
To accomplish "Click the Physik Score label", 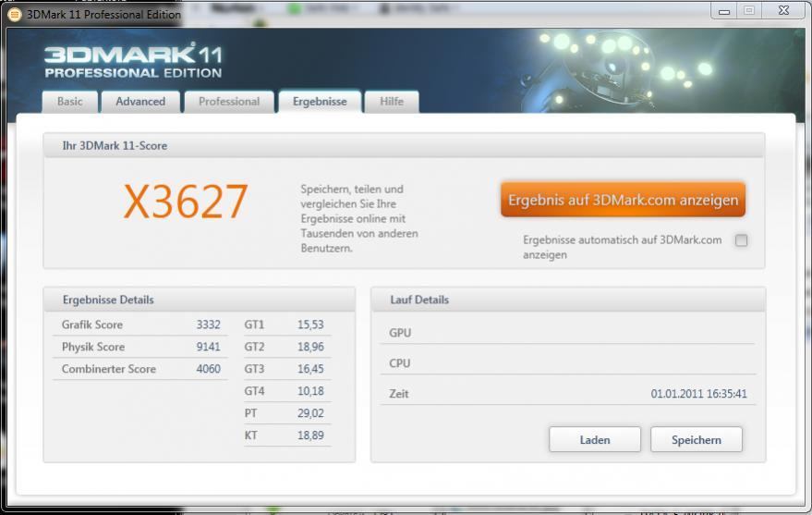I will 93,347.
